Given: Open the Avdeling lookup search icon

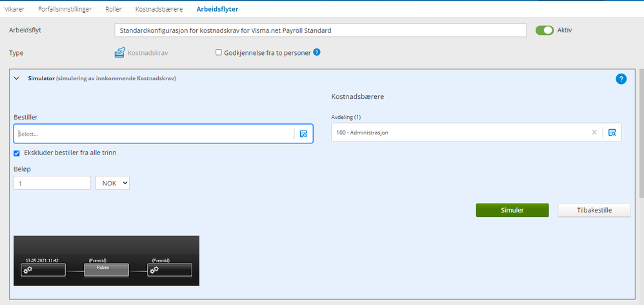Looking at the screenshot, I should tap(612, 132).
